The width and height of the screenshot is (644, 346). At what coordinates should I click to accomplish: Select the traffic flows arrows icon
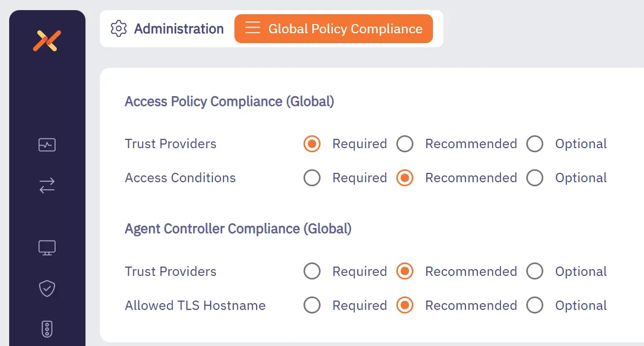(x=47, y=185)
